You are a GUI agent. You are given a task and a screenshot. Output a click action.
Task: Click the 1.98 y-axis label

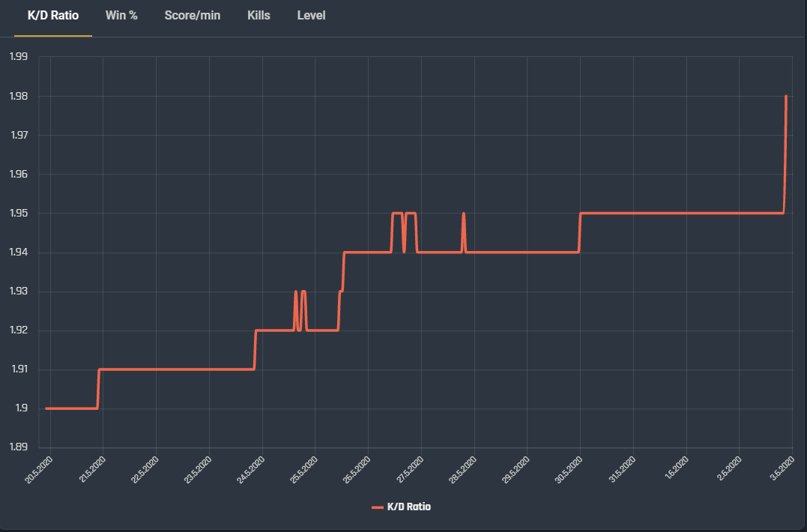[x=19, y=96]
